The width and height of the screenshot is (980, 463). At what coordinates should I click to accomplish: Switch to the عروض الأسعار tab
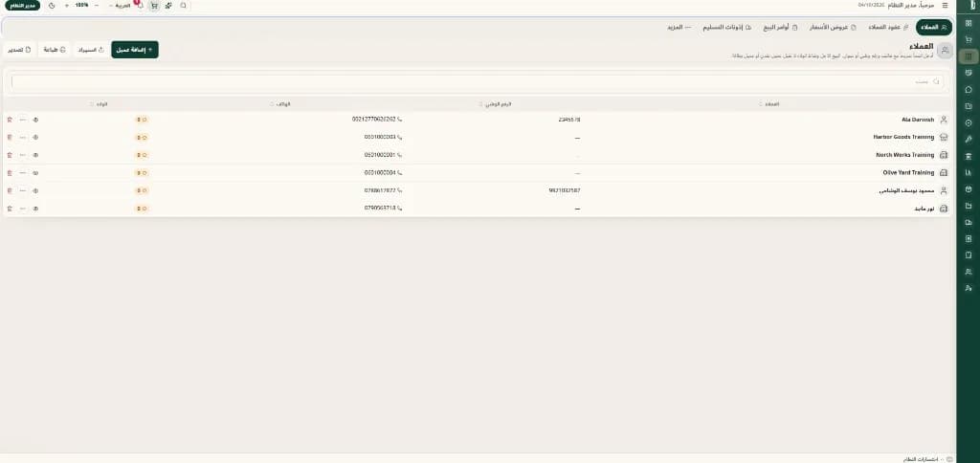pos(834,28)
